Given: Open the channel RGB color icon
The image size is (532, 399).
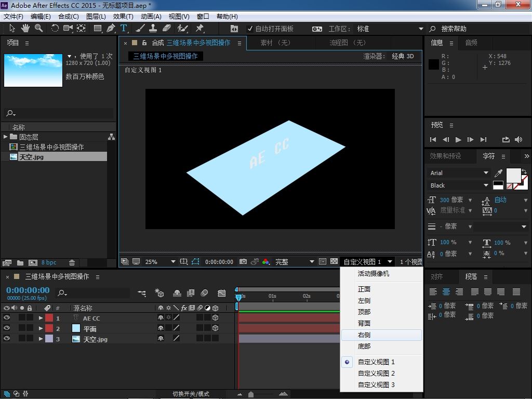Looking at the screenshot, I should 265,262.
